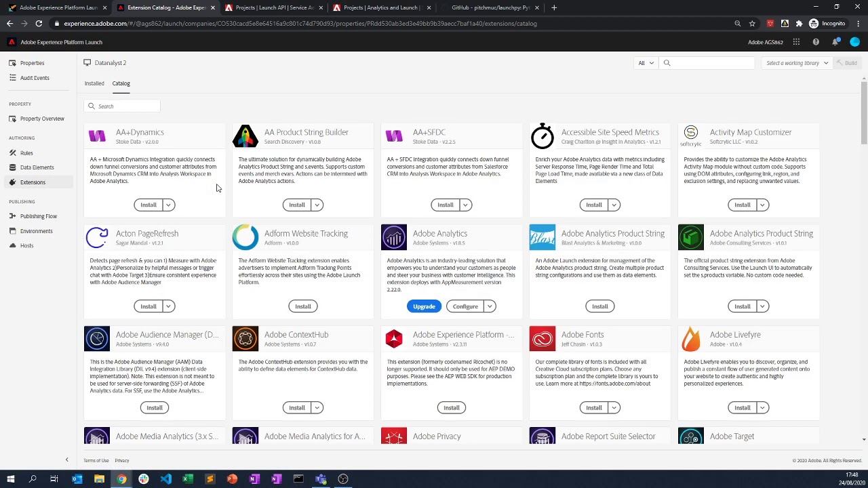Switch to the Installed tab
Viewport: 868px width, 488px height.
click(x=94, y=83)
